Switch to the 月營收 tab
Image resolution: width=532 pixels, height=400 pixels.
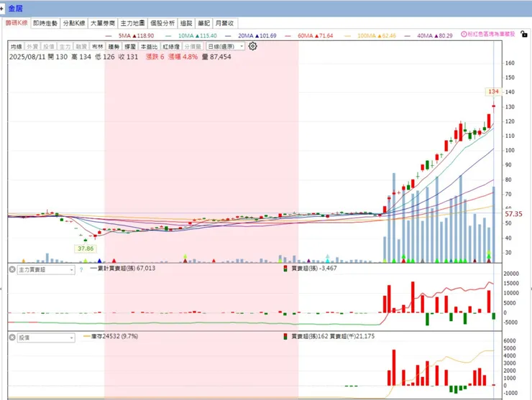(x=224, y=23)
